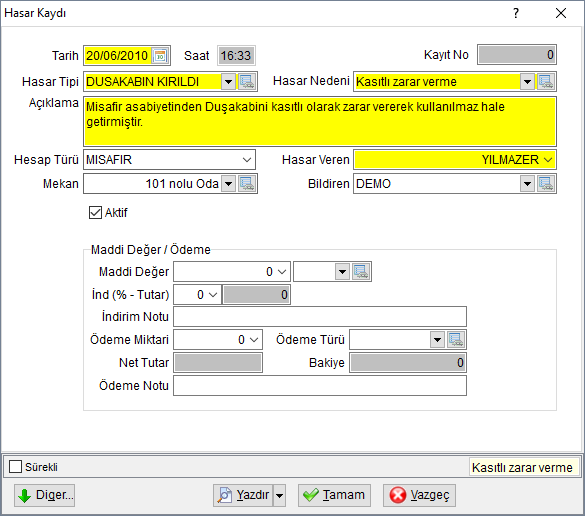This screenshot has width=585, height=516.
Task: Open the lookup list icon beside Hasar Nedeni
Action: pyautogui.click(x=546, y=81)
